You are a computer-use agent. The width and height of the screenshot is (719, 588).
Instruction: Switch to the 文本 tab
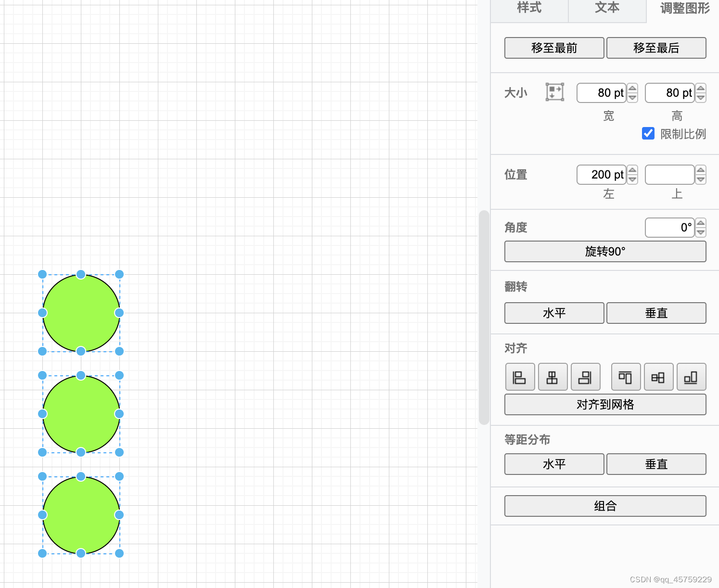pos(607,8)
